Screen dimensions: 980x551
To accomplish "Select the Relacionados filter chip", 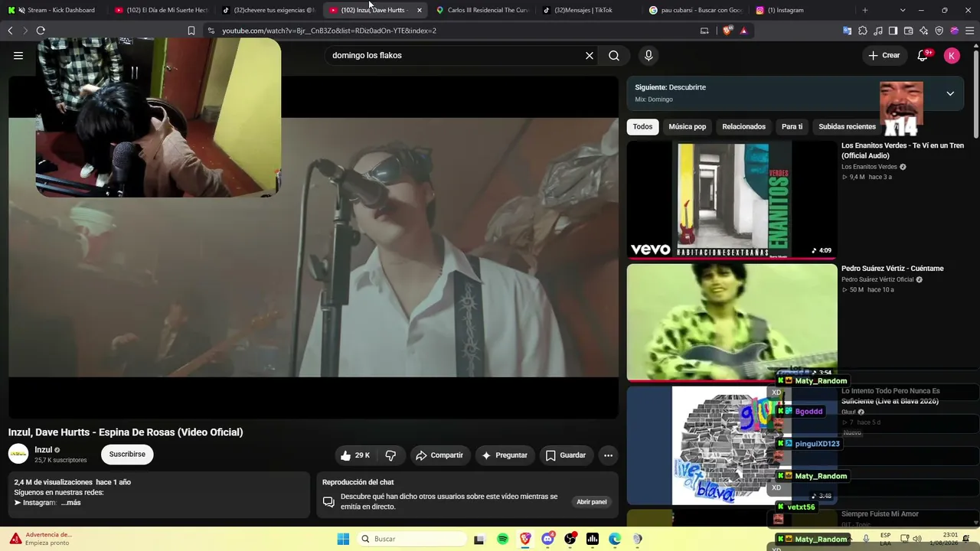I will pos(743,126).
